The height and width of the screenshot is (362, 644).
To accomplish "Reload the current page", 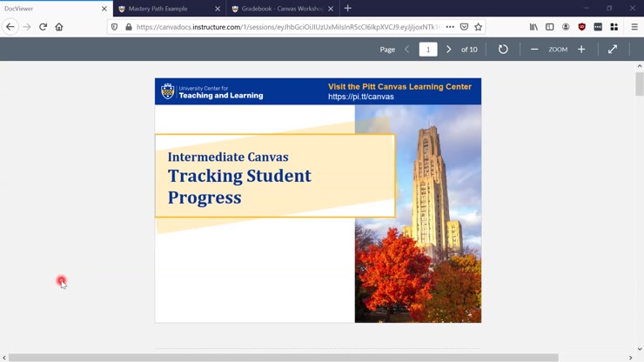I will (x=43, y=27).
